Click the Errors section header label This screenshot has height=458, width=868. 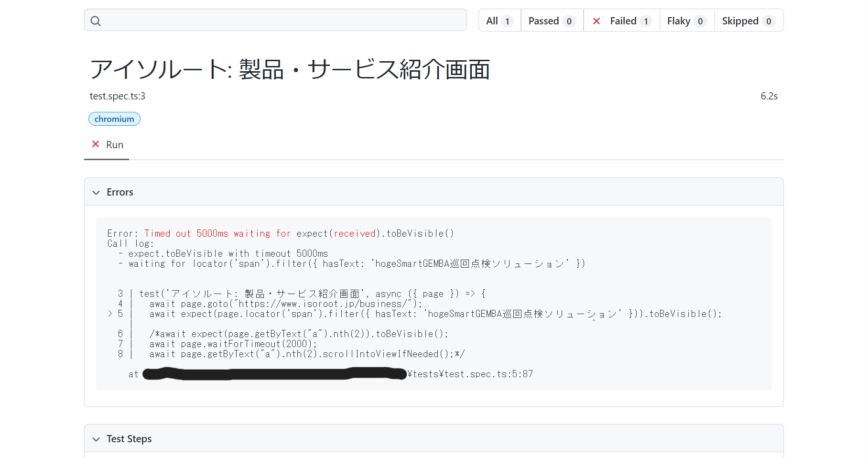[x=120, y=192]
